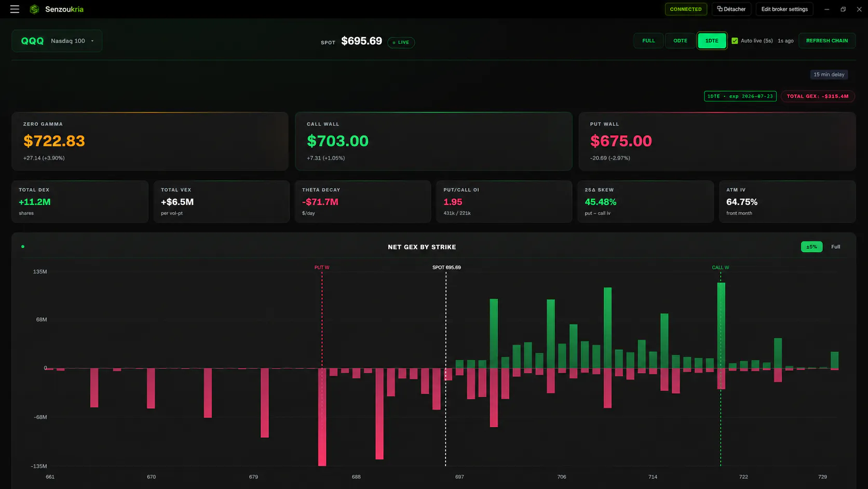Toggle the Auto live (5s) checkbox
This screenshot has width=868, height=489.
735,41
